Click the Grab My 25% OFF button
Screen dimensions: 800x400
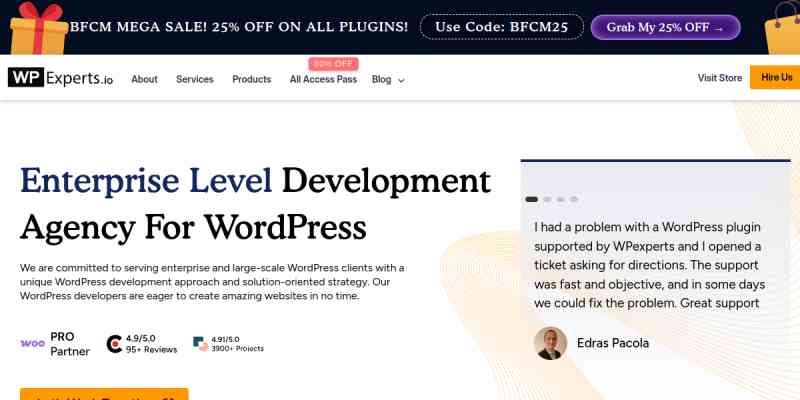click(x=665, y=27)
